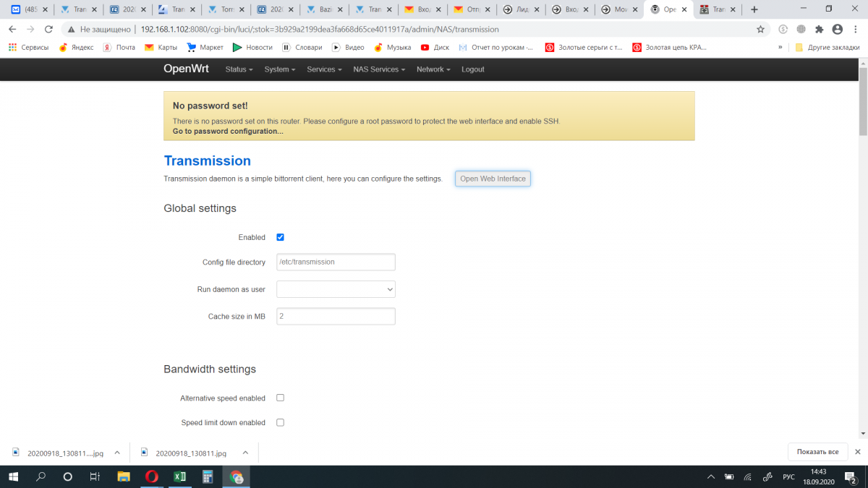The width and height of the screenshot is (868, 488).
Task: Open Cortana from the taskbar
Action: [68, 476]
